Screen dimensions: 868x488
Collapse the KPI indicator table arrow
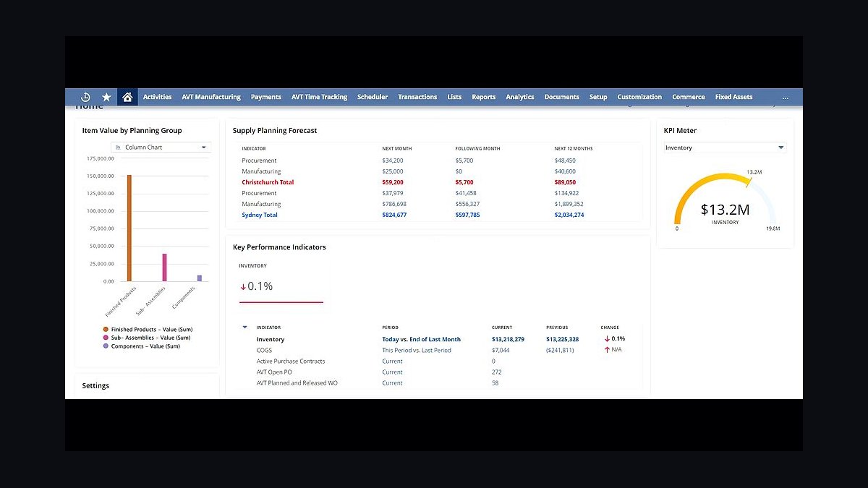pos(244,328)
